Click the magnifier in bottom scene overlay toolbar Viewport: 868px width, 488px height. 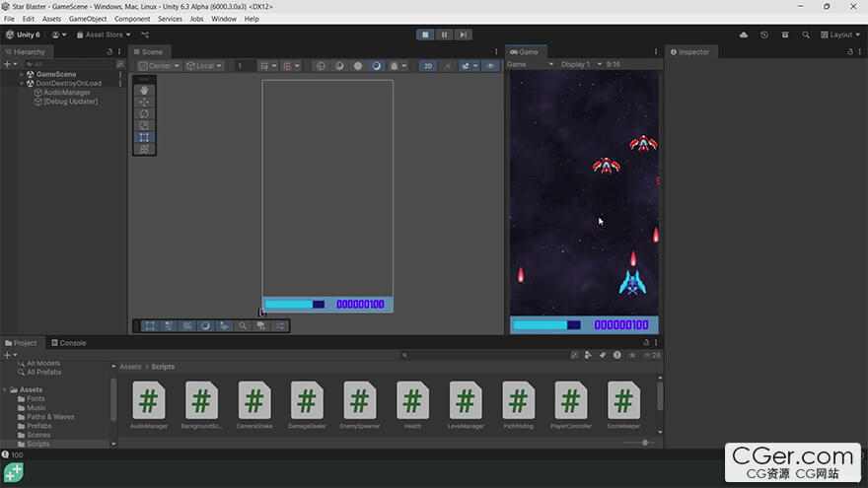(243, 326)
